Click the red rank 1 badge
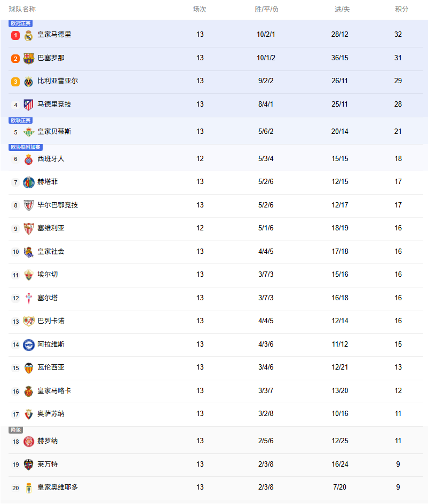The image size is (428, 504). [x=15, y=35]
